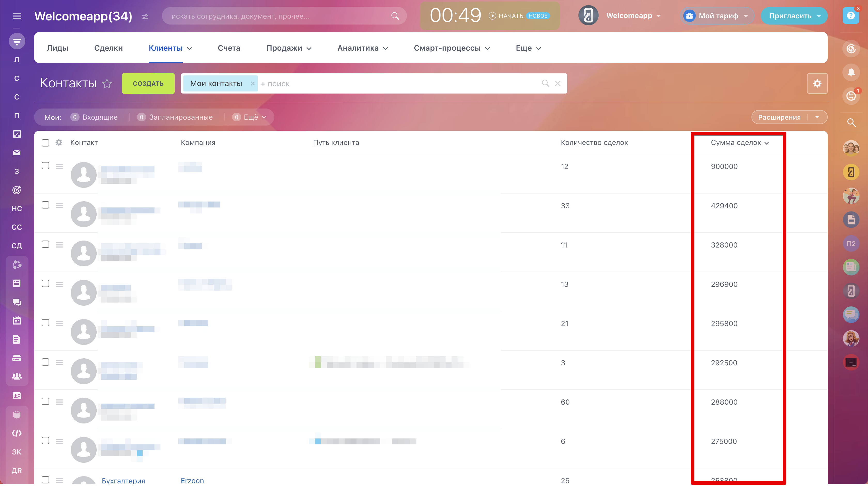Viewport: 868px width, 486px height.
Task: Open the Счета tab
Action: point(229,48)
